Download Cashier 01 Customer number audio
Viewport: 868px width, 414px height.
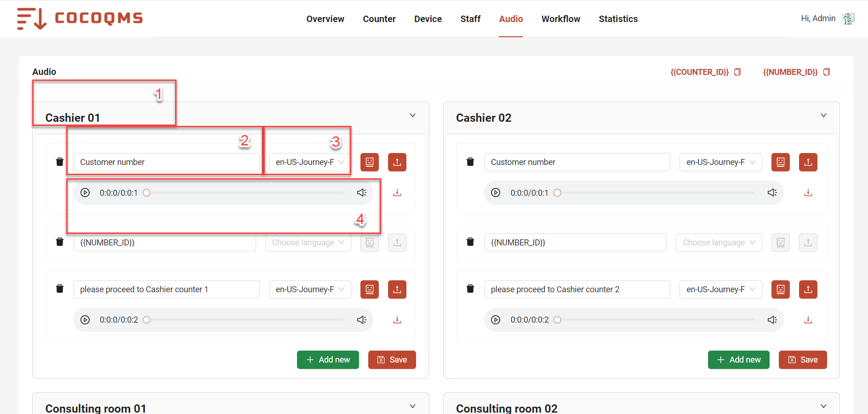click(397, 193)
